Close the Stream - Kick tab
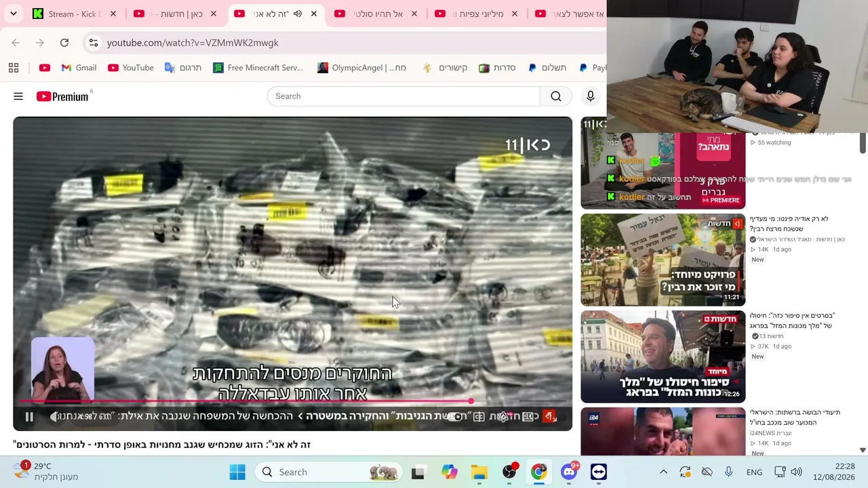The image size is (868, 488). [113, 14]
